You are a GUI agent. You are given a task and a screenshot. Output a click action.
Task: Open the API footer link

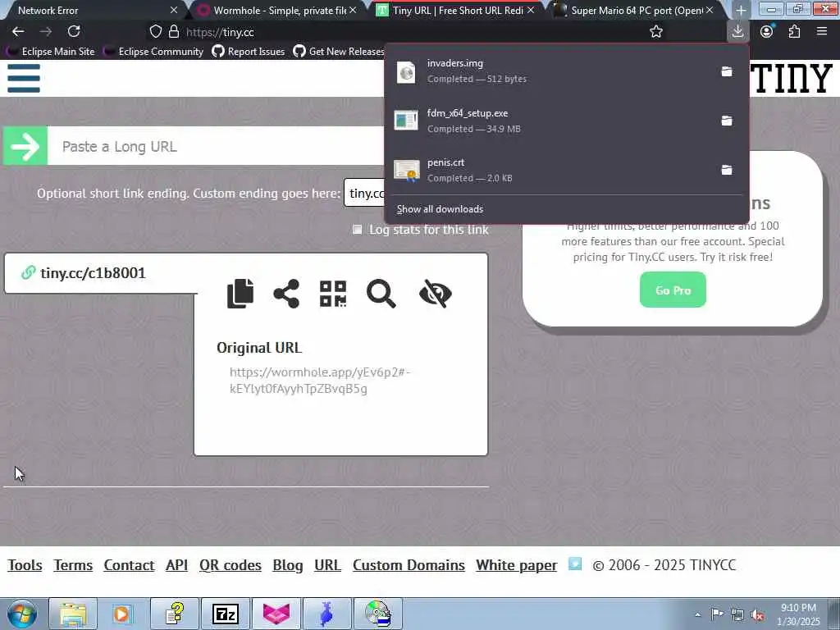(x=176, y=565)
